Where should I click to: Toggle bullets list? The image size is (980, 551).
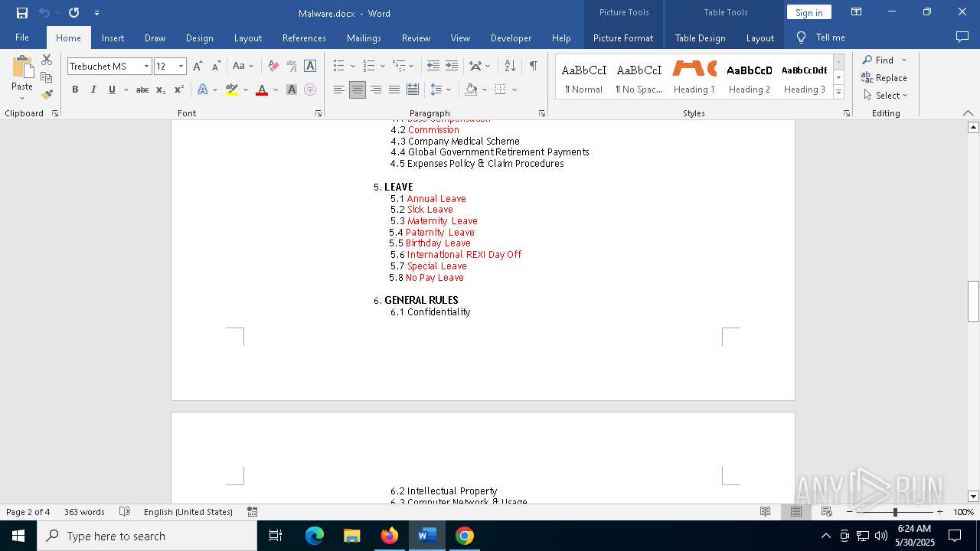point(339,66)
